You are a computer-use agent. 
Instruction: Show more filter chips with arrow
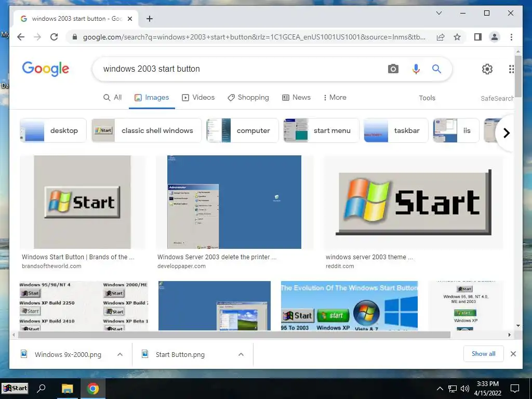[506, 132]
